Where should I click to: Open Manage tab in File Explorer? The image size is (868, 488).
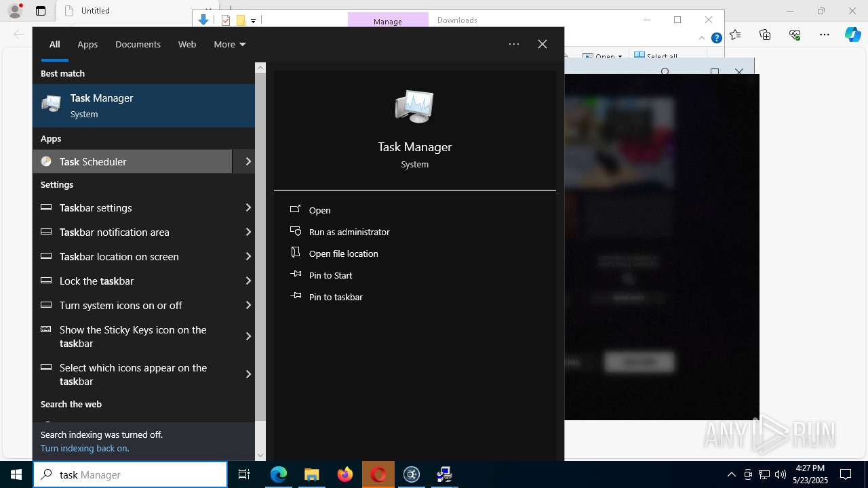click(388, 21)
